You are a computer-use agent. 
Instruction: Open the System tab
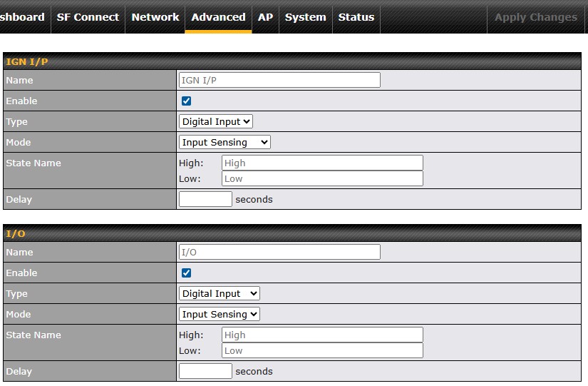(305, 17)
